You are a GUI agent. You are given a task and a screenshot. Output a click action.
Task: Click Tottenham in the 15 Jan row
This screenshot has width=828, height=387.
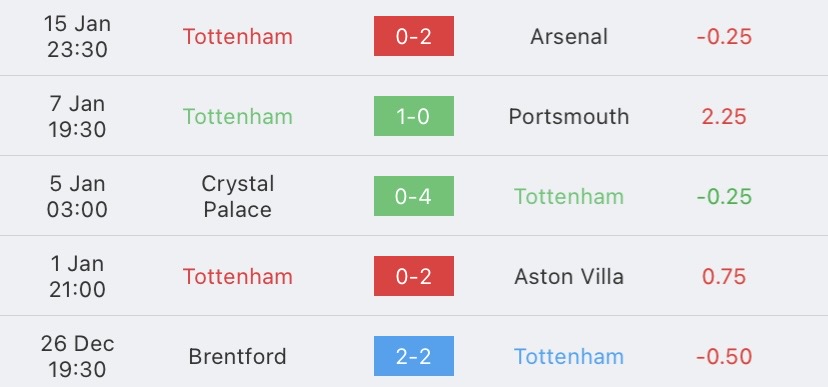coord(238,36)
